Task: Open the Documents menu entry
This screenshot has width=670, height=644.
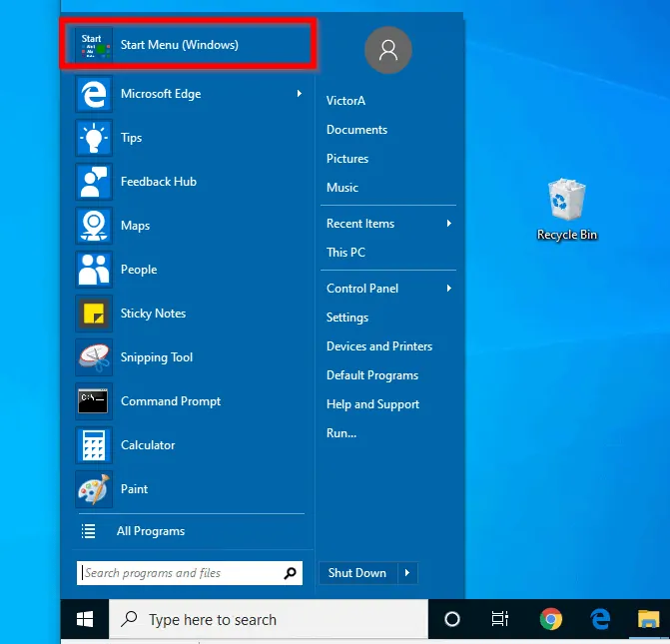Action: click(356, 130)
